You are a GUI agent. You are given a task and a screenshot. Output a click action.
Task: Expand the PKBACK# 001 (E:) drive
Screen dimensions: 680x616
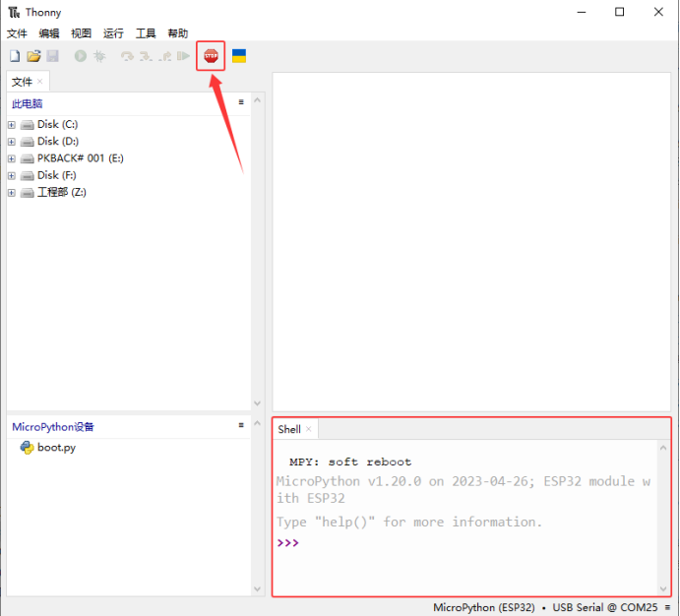coord(12,158)
